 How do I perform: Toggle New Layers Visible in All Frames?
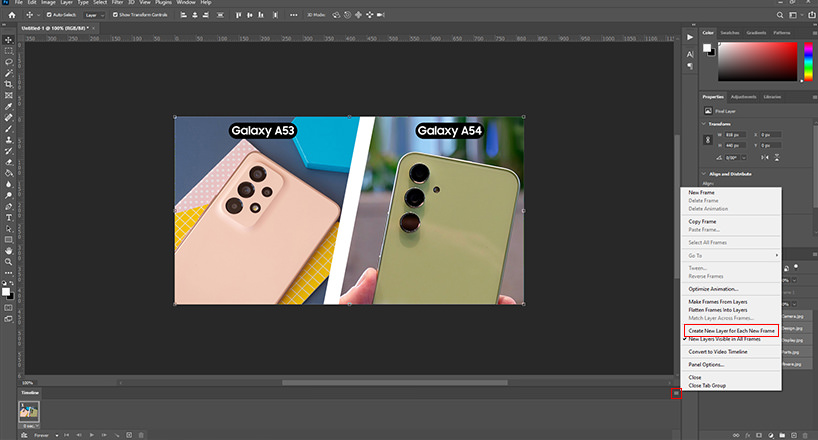click(x=724, y=339)
